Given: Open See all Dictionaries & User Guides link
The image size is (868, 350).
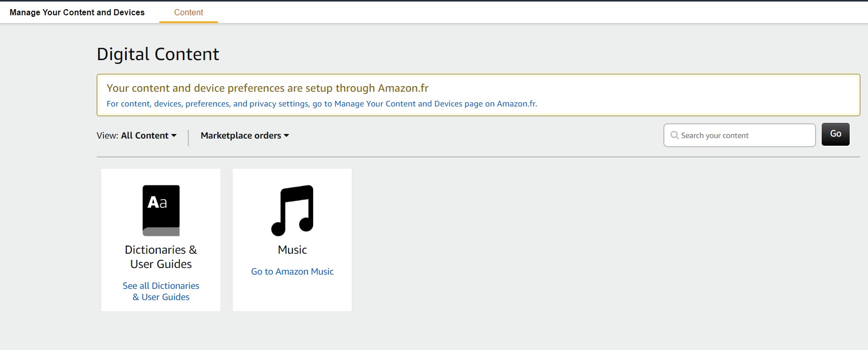Looking at the screenshot, I should pyautogui.click(x=161, y=291).
